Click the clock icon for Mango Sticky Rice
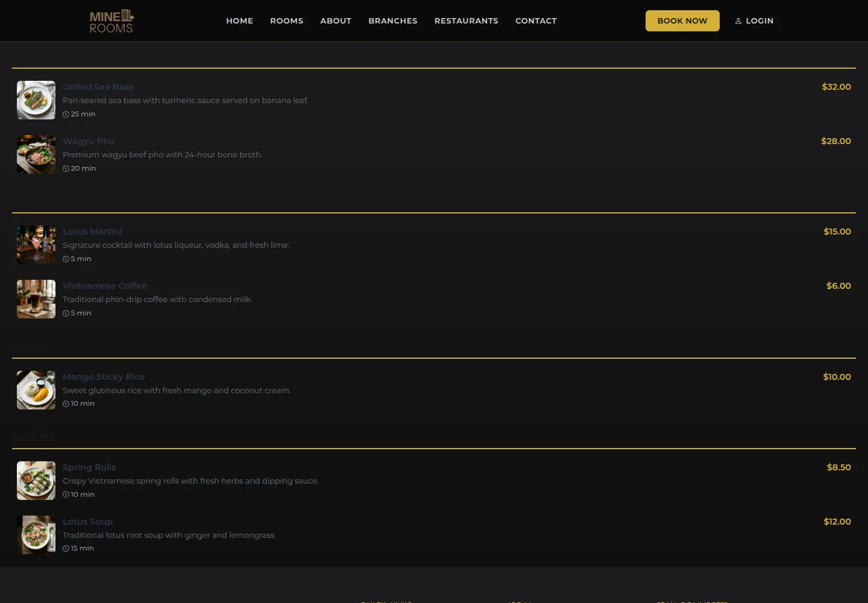Image resolution: width=868 pixels, height=603 pixels. click(x=66, y=404)
